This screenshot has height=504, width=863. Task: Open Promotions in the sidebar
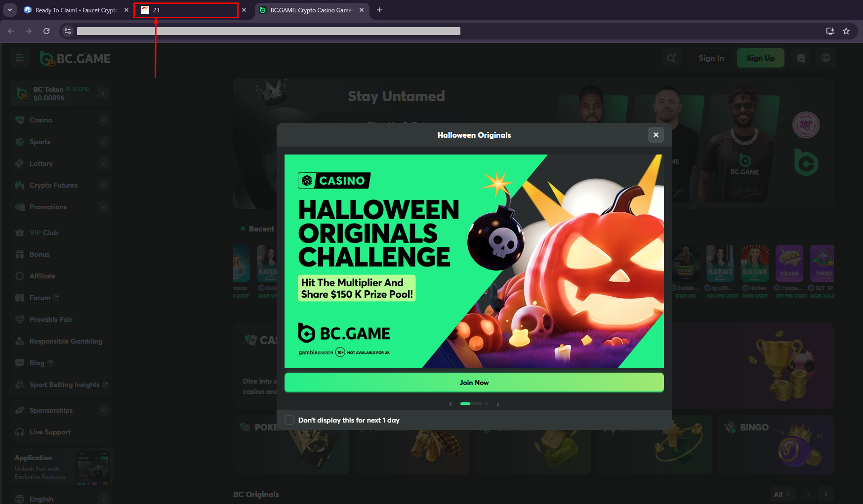coord(48,207)
